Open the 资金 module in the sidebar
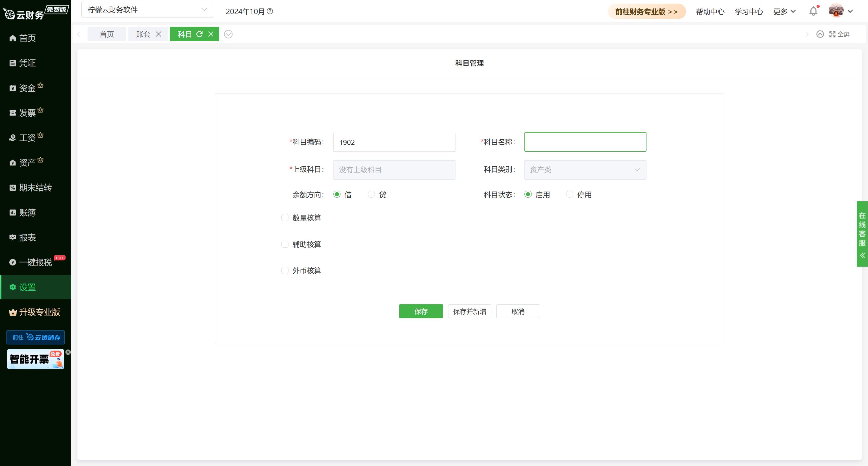Screen dimensions: 868x466 click(27, 88)
